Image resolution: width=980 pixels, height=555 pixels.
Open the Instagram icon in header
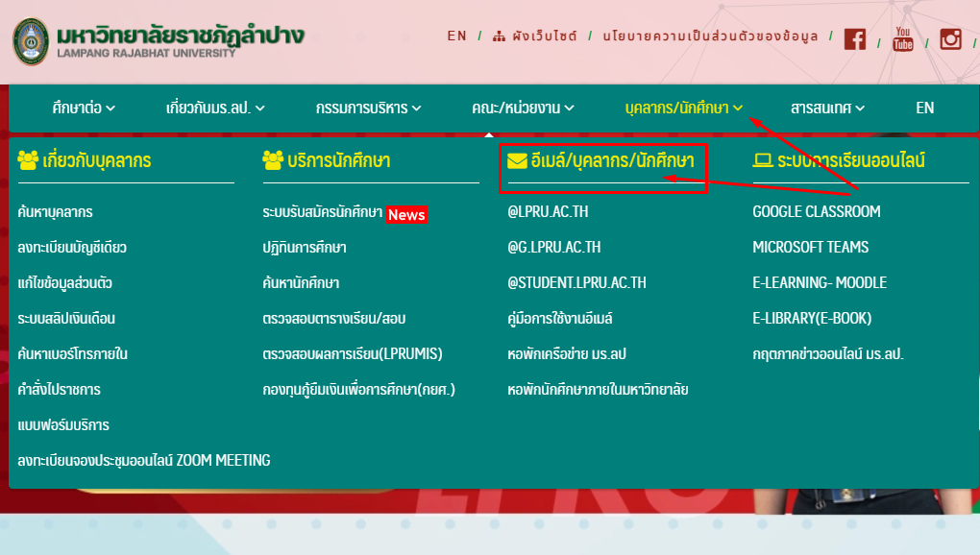coord(950,39)
